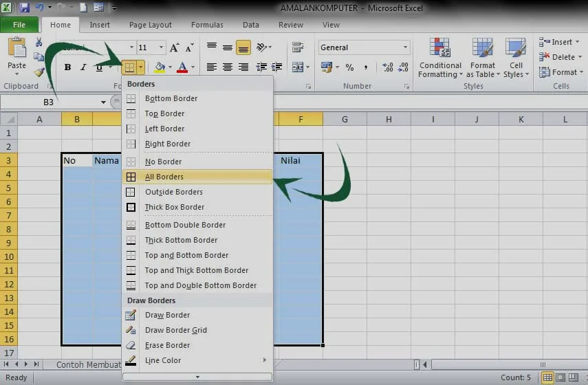Open the font size 11 dropdown

[161, 47]
